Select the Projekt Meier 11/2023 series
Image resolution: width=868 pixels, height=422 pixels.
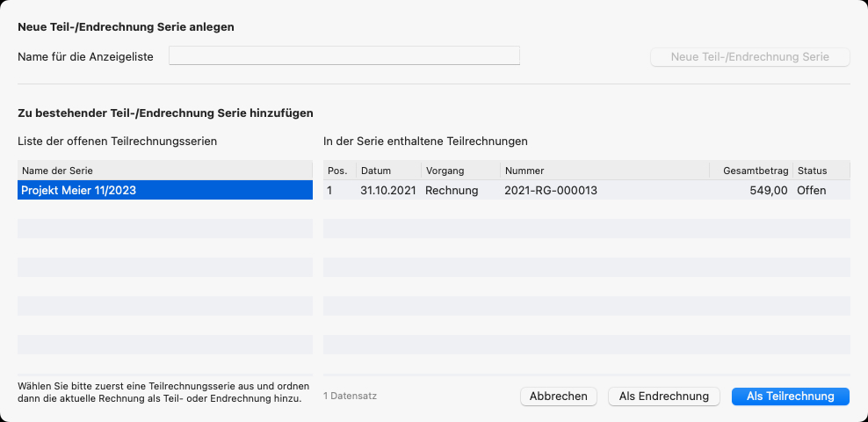click(x=165, y=190)
